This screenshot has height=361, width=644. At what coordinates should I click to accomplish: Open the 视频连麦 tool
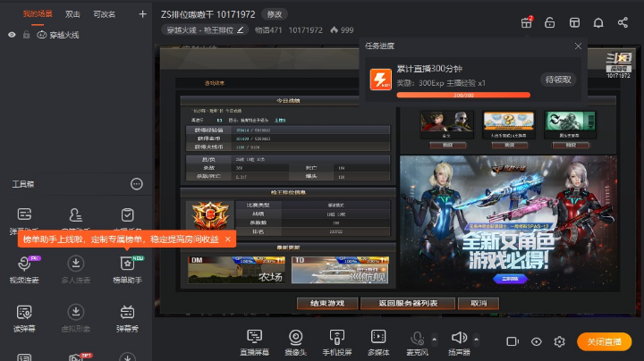click(x=24, y=270)
